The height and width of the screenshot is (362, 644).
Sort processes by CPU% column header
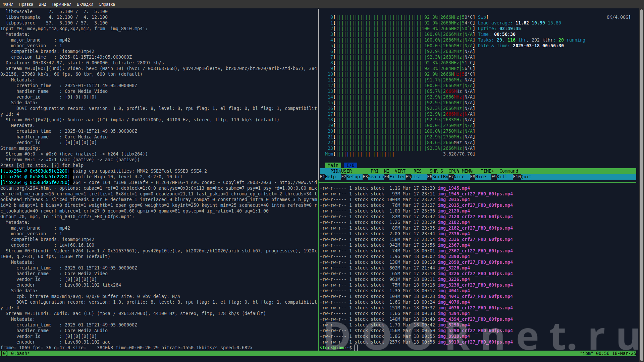pyautogui.click(x=453, y=171)
